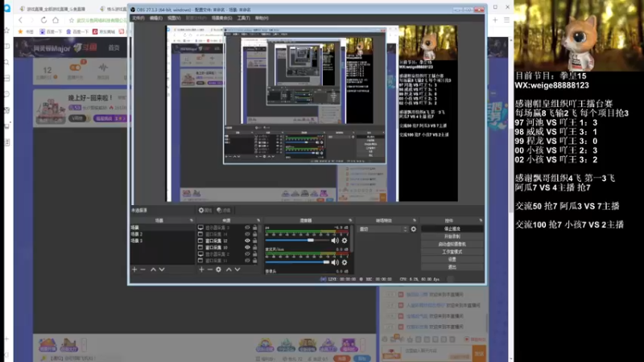Open settings gear of 麦克风/Aux channel
Viewport: 644px width, 362px height.
coord(345,262)
